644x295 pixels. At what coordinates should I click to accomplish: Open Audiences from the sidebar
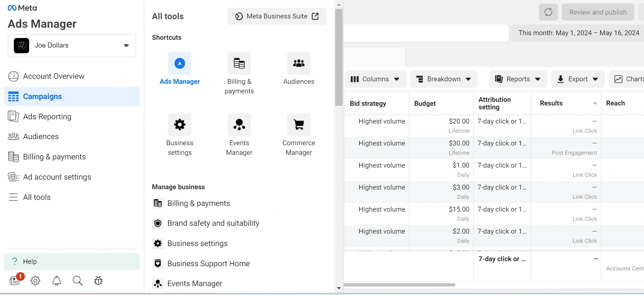(x=72, y=137)
